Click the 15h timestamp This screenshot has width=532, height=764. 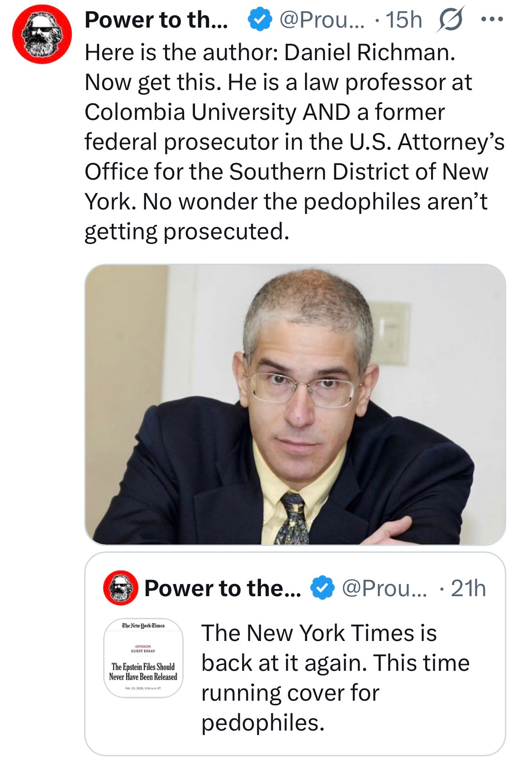click(404, 20)
